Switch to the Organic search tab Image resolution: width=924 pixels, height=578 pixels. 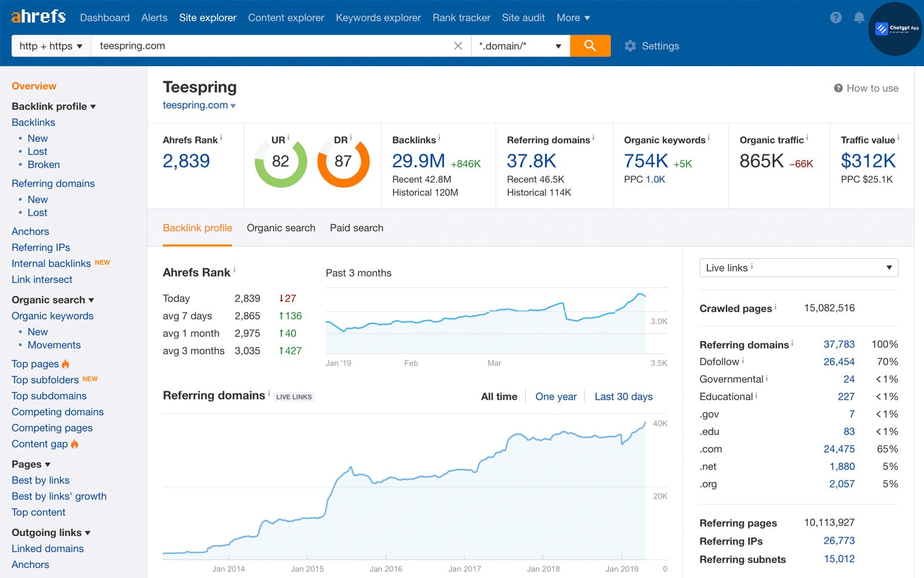coord(281,228)
